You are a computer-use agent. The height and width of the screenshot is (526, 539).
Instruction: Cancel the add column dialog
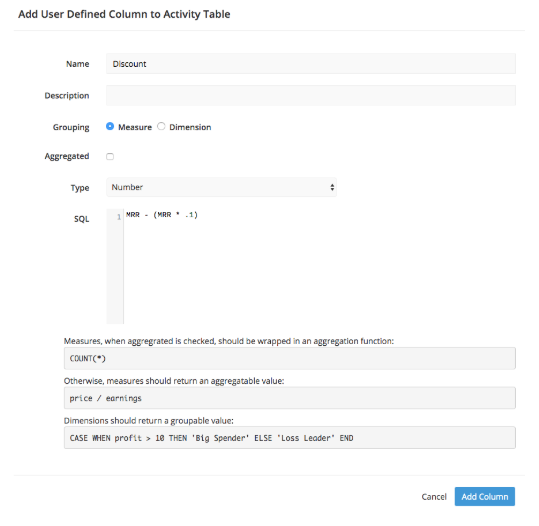(x=434, y=496)
